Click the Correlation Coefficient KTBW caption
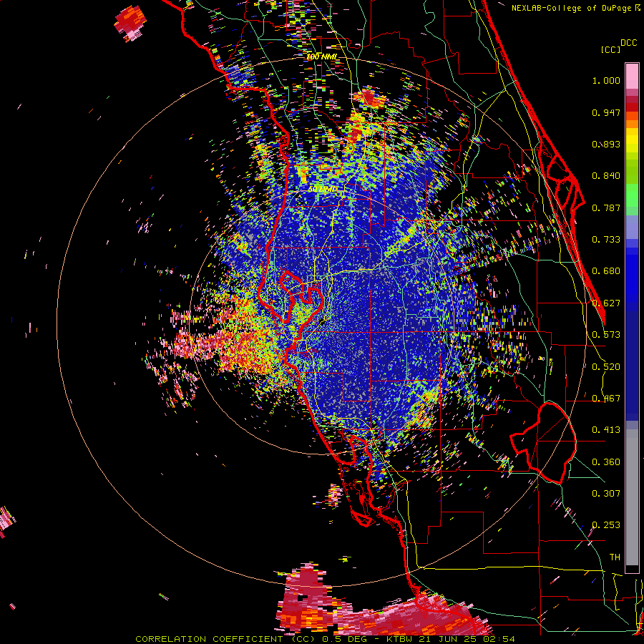The height and width of the screenshot is (644, 644). coord(325,639)
